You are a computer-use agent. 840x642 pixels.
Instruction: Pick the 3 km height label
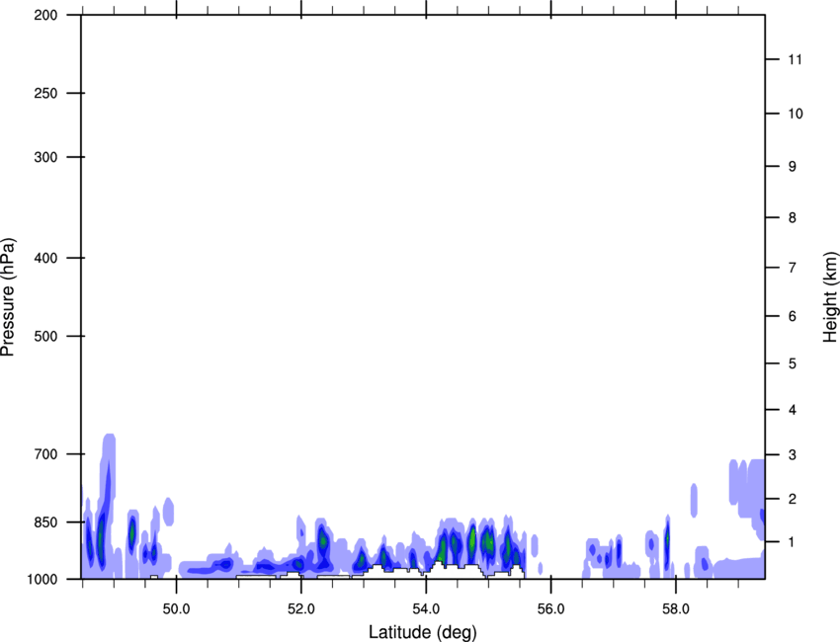(x=792, y=455)
